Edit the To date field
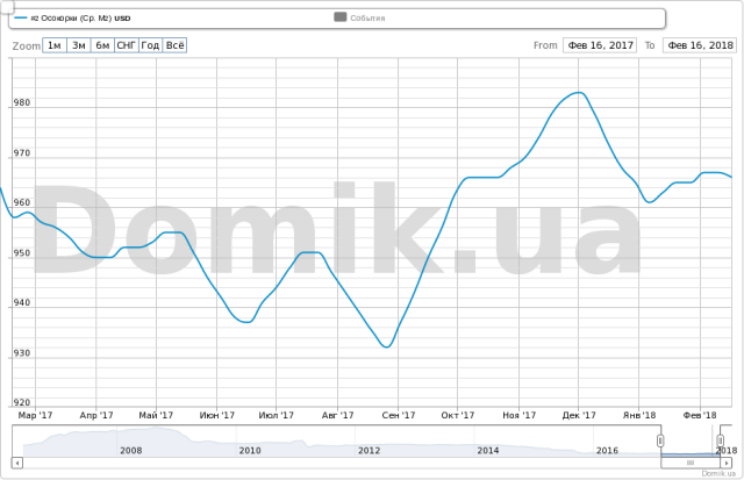The height and width of the screenshot is (480, 744). pos(699,45)
